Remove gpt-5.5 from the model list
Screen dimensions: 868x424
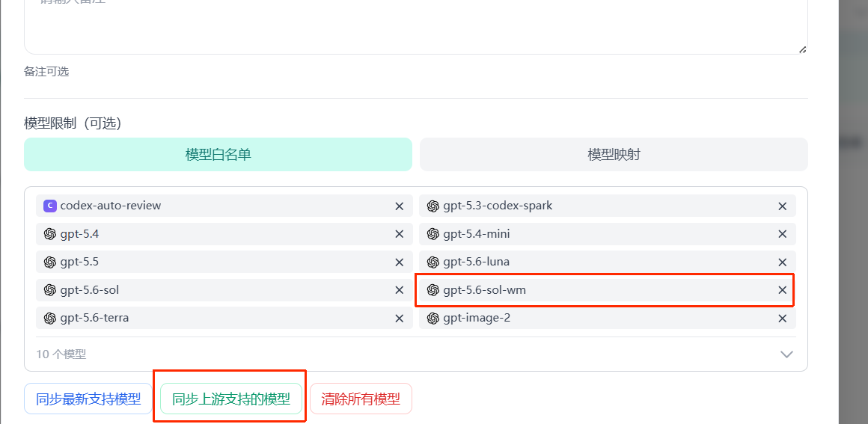[399, 262]
